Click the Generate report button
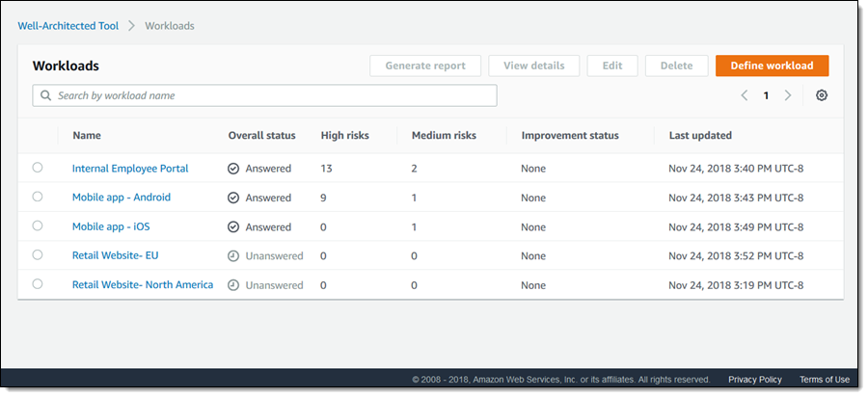This screenshot has width=868, height=397. coord(425,66)
